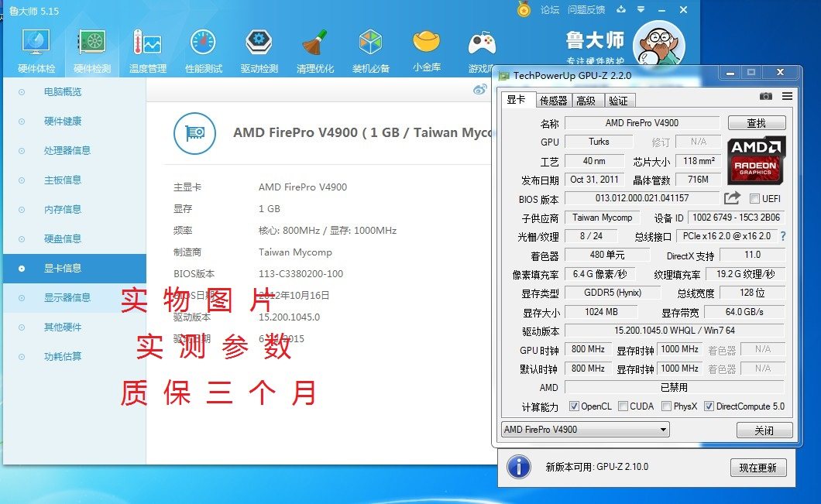Click the 查找 lookup button
Screen dimensions: 821x504
(757, 123)
